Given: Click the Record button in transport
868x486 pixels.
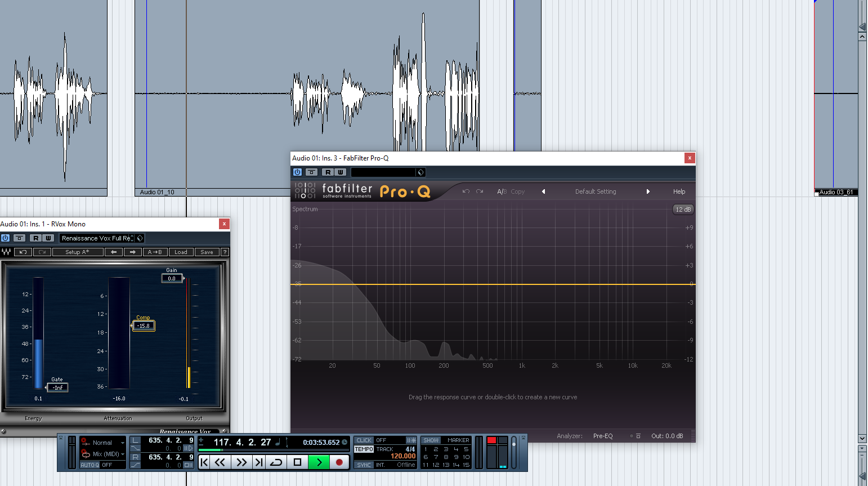Looking at the screenshot, I should (x=339, y=462).
